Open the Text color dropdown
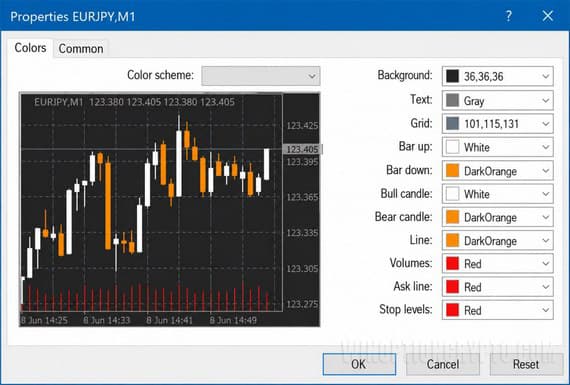 (498, 100)
